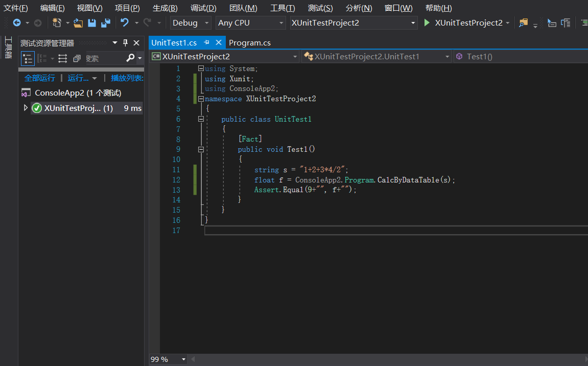Click the 9 ms duration text

(x=133, y=108)
